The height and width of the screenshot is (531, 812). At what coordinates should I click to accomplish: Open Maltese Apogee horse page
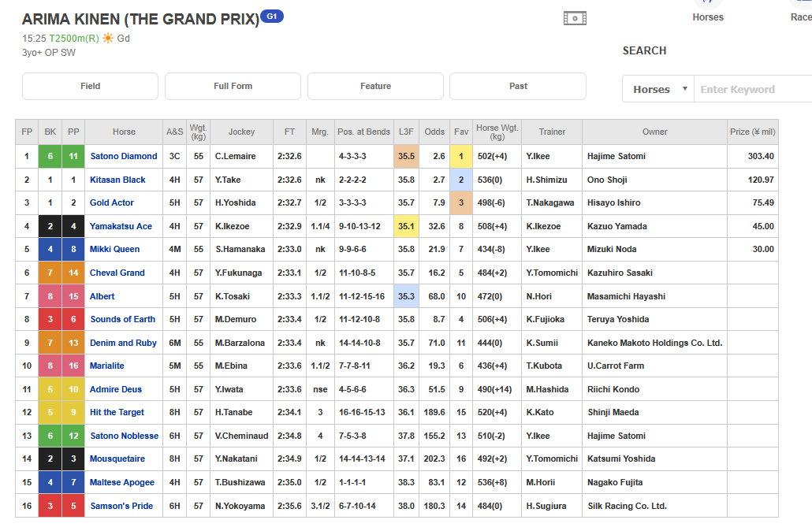[x=121, y=482]
